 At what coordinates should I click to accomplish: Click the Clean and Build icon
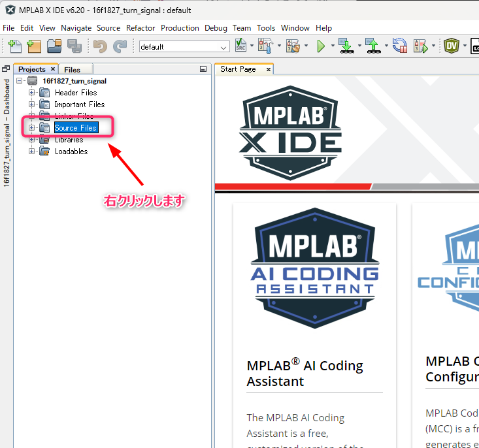(293, 46)
